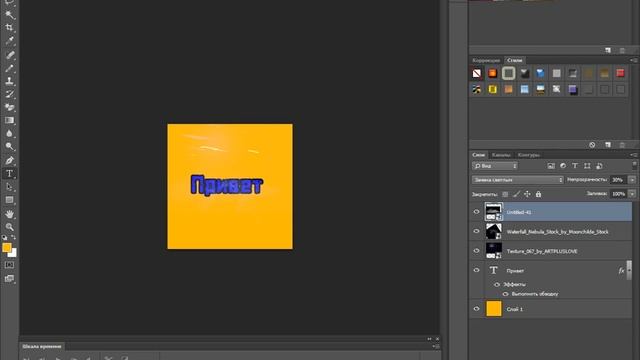640x360 pixels.
Task: Select the Hand tool
Action: tap(9, 214)
